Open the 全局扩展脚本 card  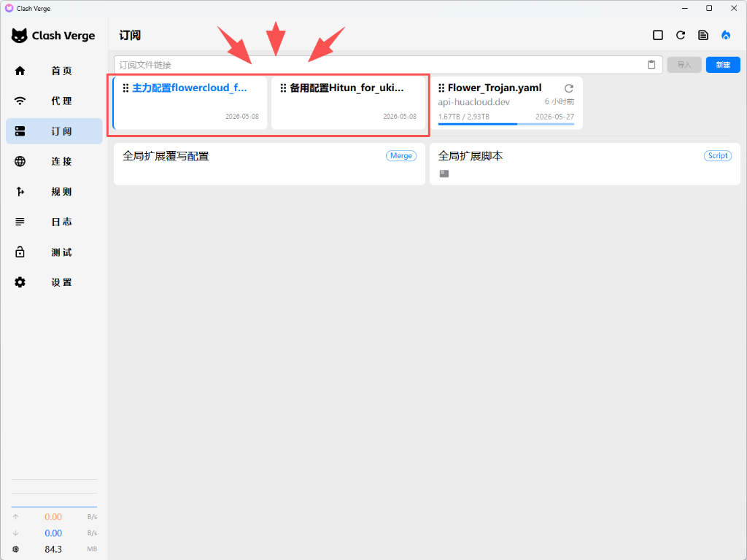585,164
